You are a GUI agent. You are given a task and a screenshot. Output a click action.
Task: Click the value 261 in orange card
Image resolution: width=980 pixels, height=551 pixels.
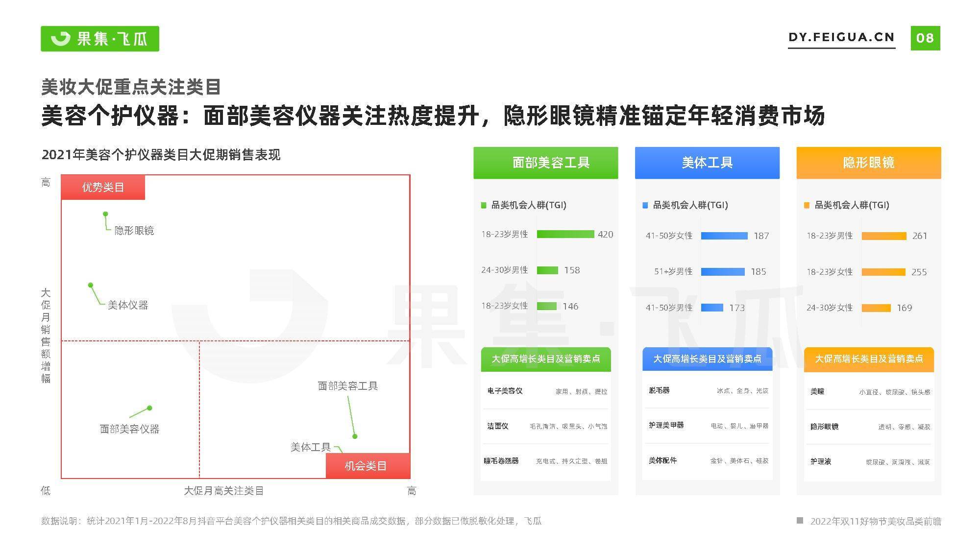(920, 236)
